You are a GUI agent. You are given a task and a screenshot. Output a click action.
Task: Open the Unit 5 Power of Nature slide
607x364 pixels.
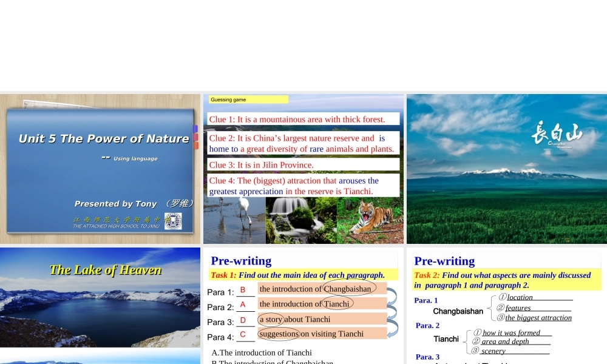[100, 169]
